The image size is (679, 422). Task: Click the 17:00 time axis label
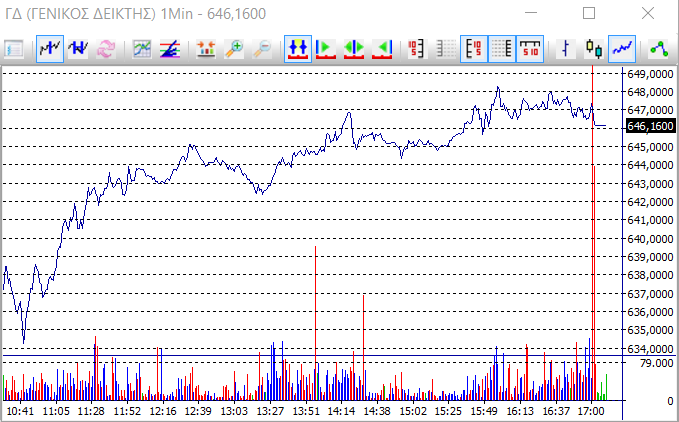pos(591,411)
